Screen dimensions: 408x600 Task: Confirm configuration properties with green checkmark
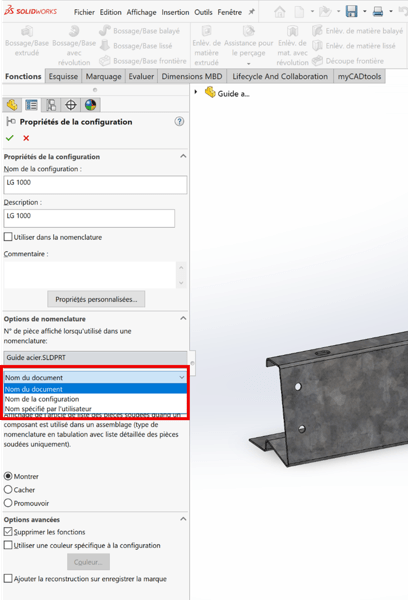[10, 138]
